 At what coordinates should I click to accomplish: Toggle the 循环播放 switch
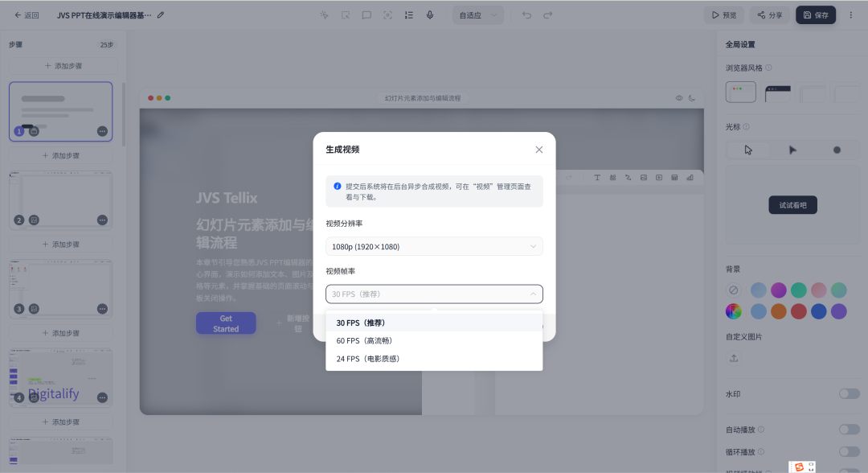click(850, 451)
